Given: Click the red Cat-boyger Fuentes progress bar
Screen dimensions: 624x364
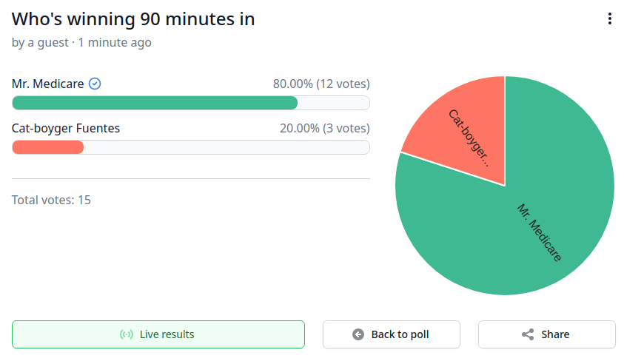Looking at the screenshot, I should tap(48, 147).
